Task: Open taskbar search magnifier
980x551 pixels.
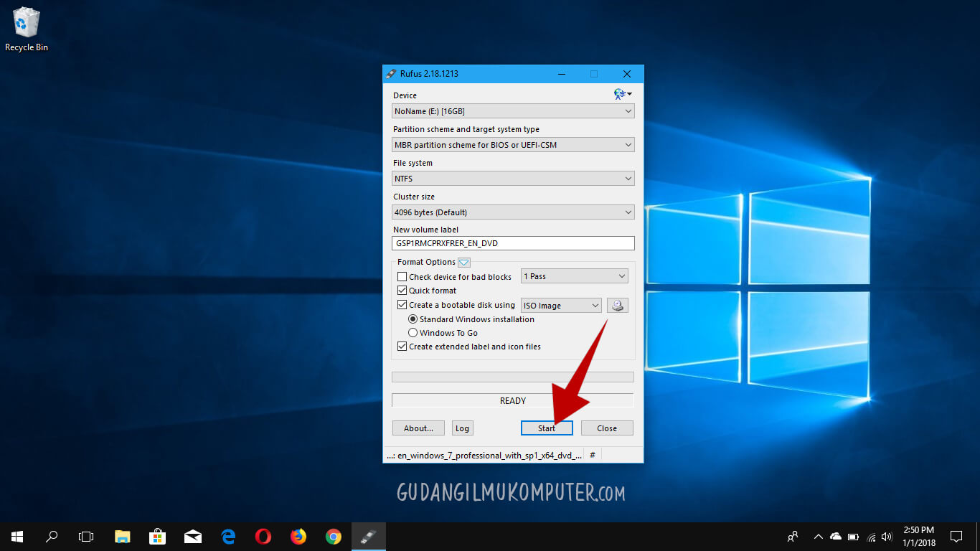Action: point(52,537)
